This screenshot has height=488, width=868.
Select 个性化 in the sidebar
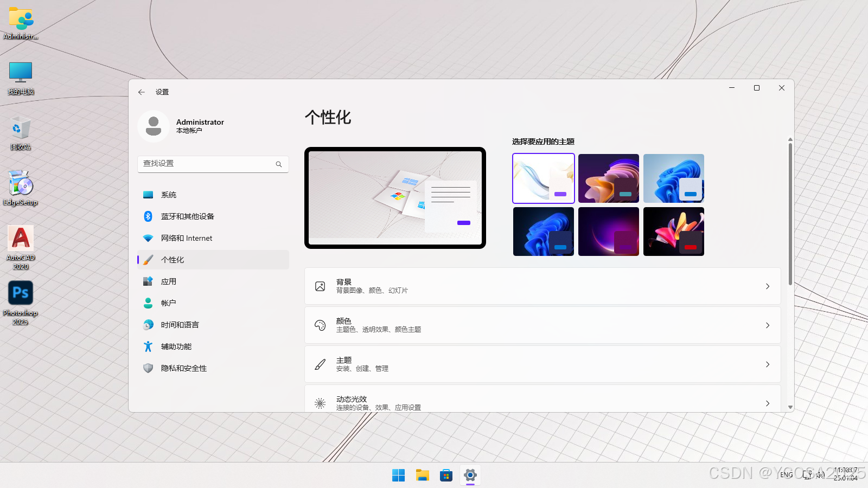point(213,260)
